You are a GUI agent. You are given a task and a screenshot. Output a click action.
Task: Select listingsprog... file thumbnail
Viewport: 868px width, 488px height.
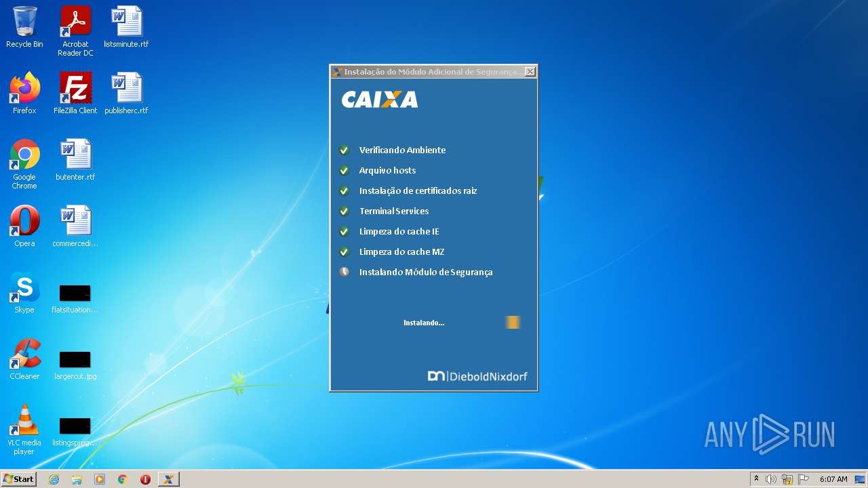(x=75, y=432)
